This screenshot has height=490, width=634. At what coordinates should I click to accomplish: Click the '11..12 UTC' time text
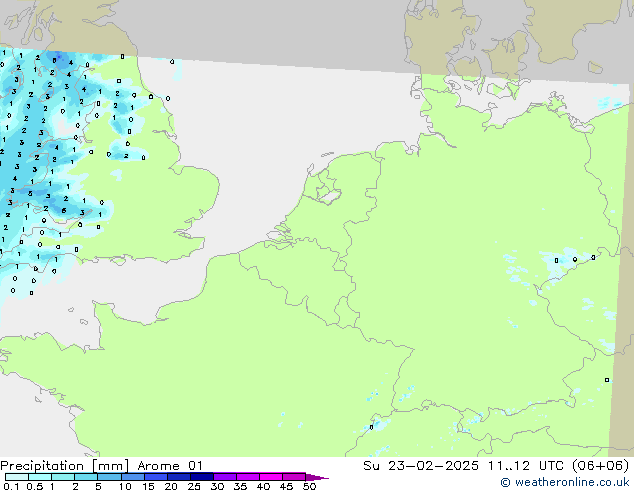click(525, 466)
